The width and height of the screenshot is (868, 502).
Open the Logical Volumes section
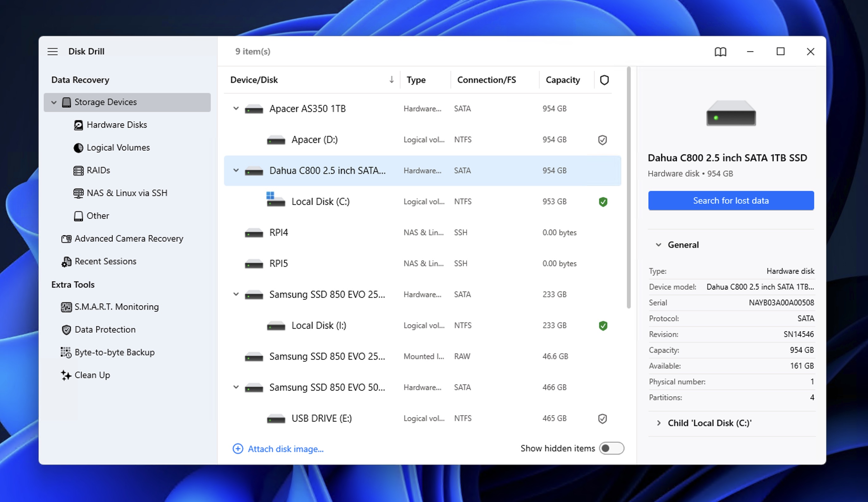tap(119, 147)
